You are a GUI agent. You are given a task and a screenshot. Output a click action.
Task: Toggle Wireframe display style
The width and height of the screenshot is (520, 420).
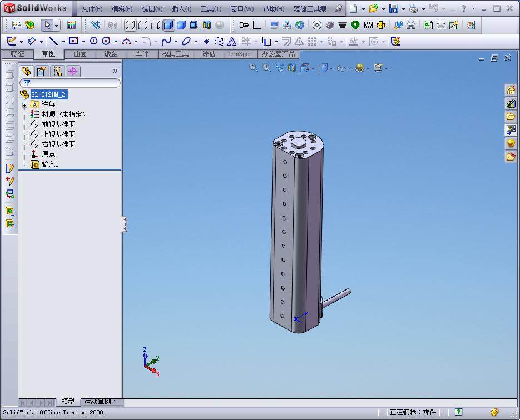(130, 25)
